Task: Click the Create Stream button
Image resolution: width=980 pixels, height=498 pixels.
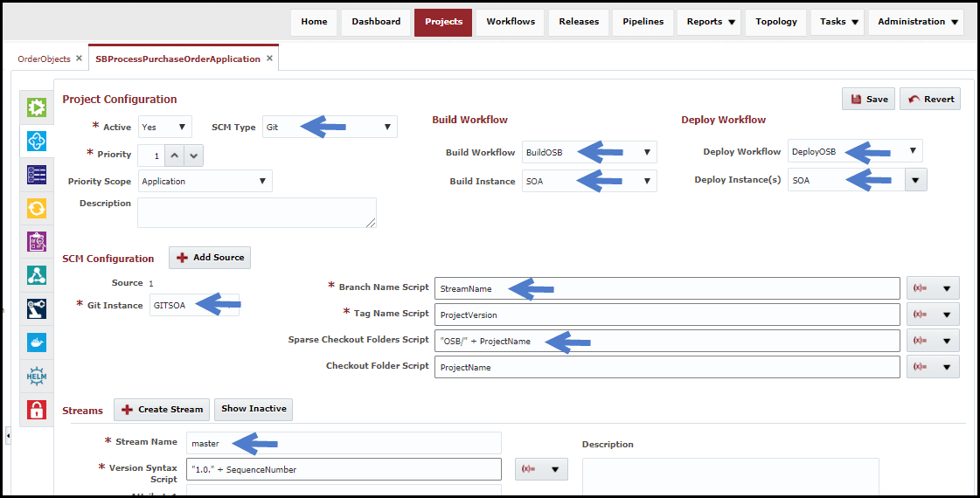Action: click(162, 409)
